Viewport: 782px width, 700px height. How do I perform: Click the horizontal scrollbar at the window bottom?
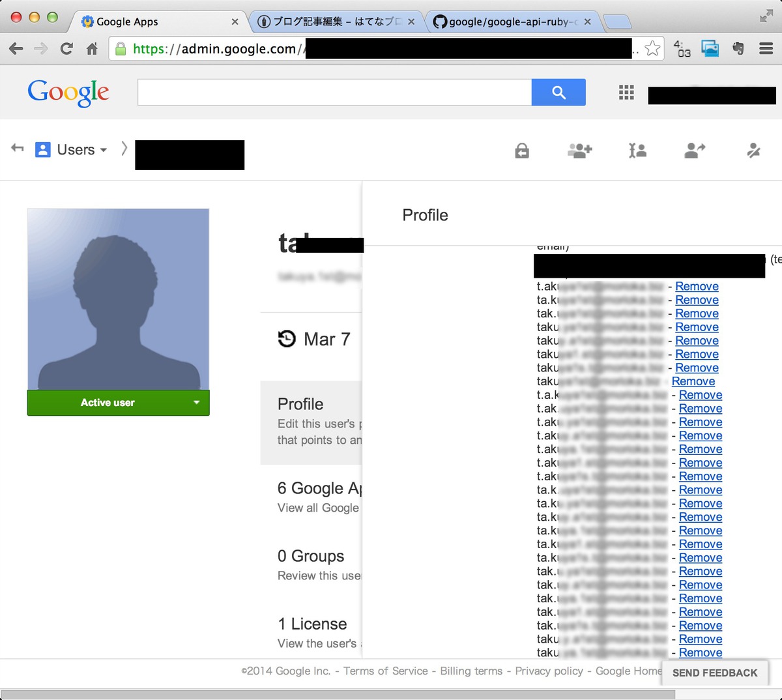338,695
